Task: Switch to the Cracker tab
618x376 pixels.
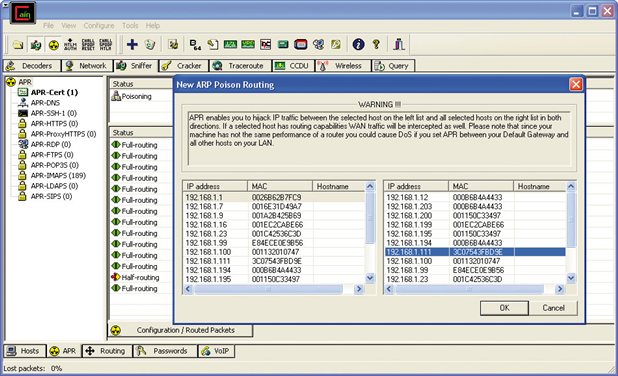Action: click(x=184, y=66)
